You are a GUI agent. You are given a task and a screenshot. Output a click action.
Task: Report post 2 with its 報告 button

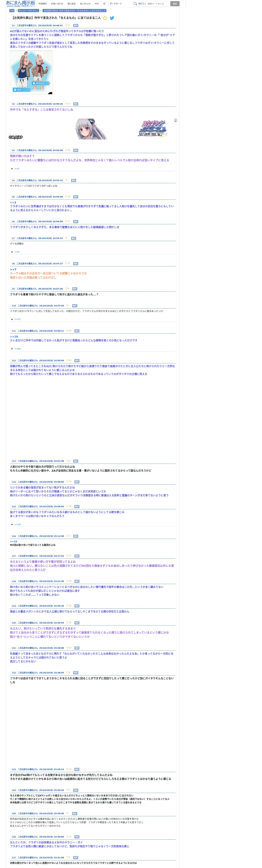click(x=76, y=104)
